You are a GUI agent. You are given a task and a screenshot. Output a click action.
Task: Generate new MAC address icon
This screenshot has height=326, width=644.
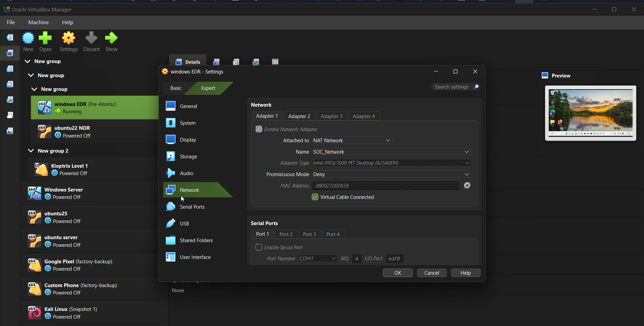[467, 185]
